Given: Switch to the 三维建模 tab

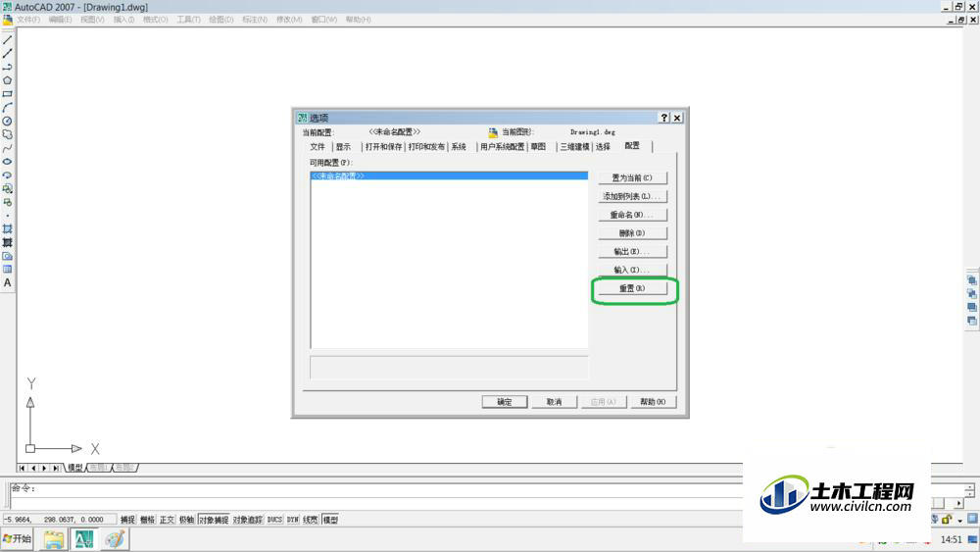Looking at the screenshot, I should click(x=574, y=147).
